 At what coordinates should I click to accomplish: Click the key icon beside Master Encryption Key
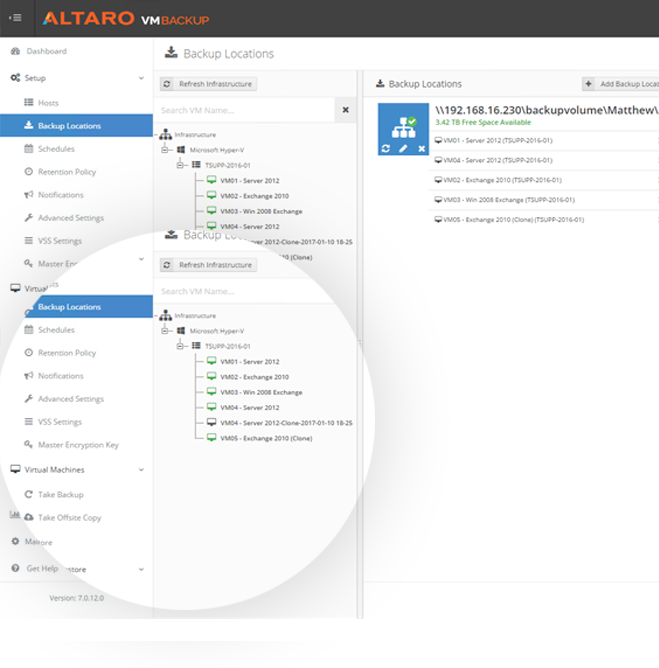click(29, 444)
